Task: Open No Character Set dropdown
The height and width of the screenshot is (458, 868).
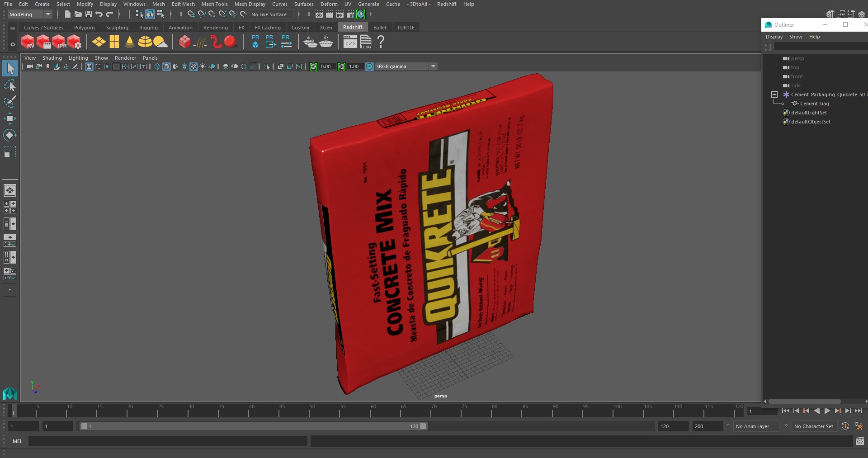Action: tap(815, 426)
